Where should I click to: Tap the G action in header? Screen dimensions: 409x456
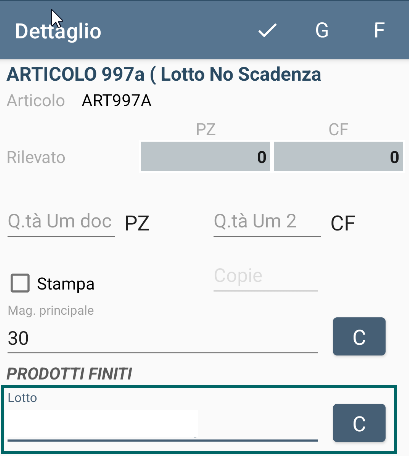pos(322,30)
